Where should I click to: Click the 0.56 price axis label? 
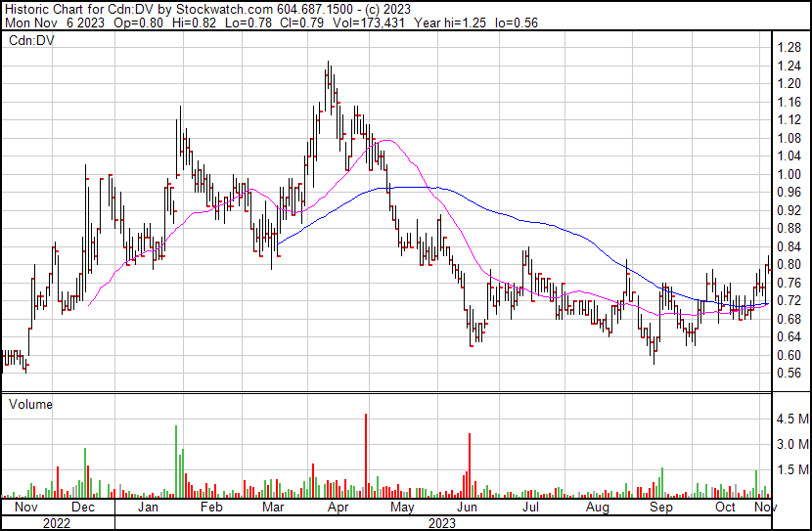tap(789, 374)
